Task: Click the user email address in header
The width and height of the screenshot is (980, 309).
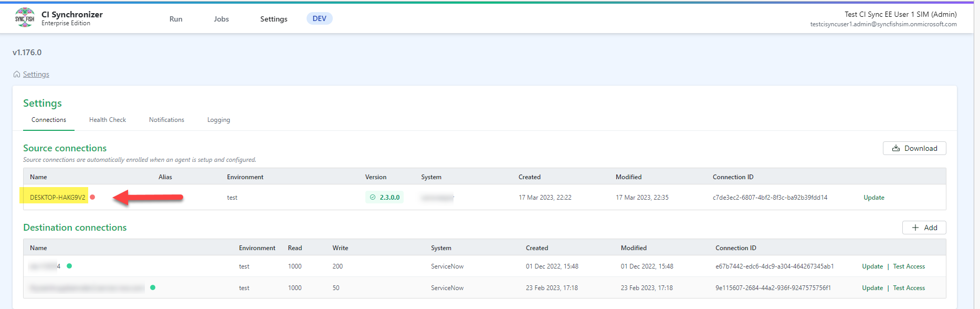Action: [883, 24]
